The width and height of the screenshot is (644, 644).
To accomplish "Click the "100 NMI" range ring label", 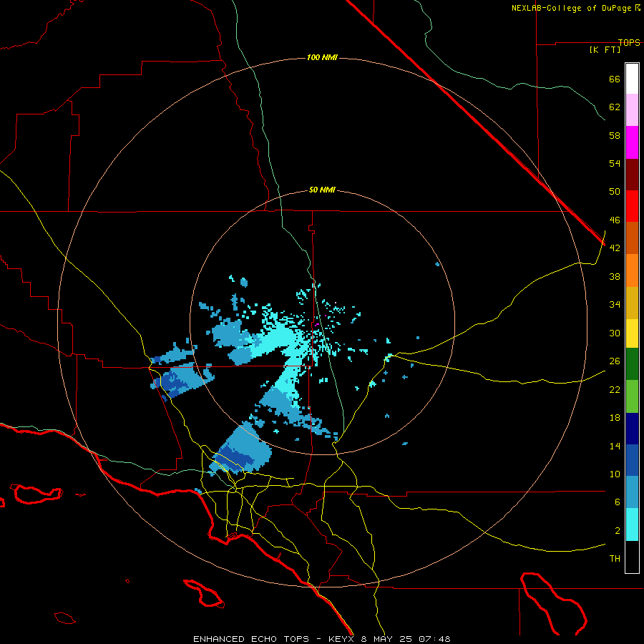I will coord(322,57).
